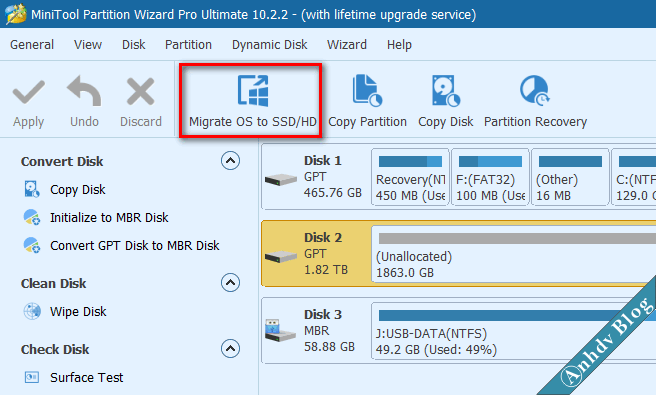This screenshot has width=656, height=395.
Task: Click Migrate OS to SSD/HD icon
Action: 253,90
